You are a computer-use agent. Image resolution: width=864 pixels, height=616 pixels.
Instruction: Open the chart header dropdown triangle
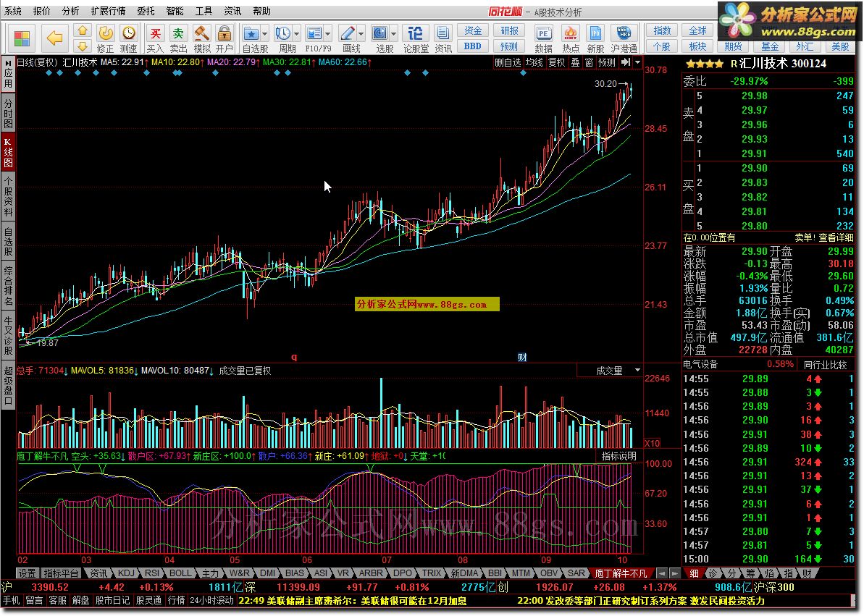tap(637, 62)
